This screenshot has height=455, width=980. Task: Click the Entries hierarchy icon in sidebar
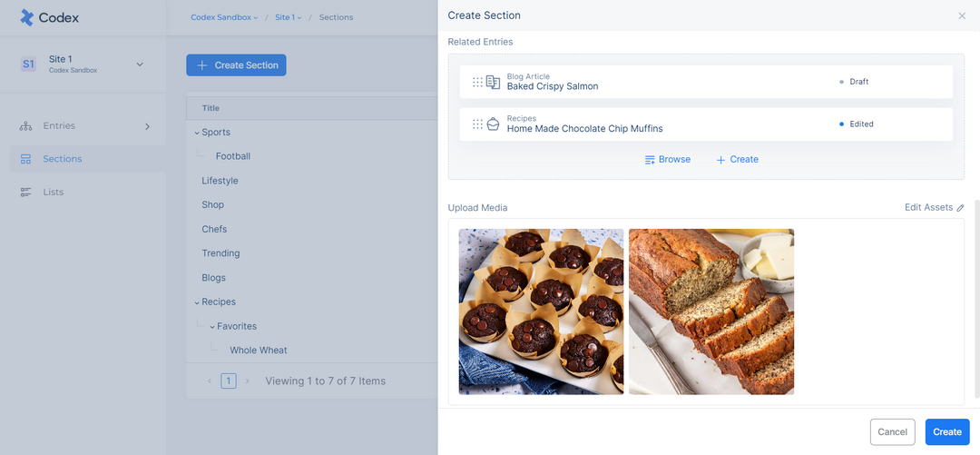pos(25,126)
